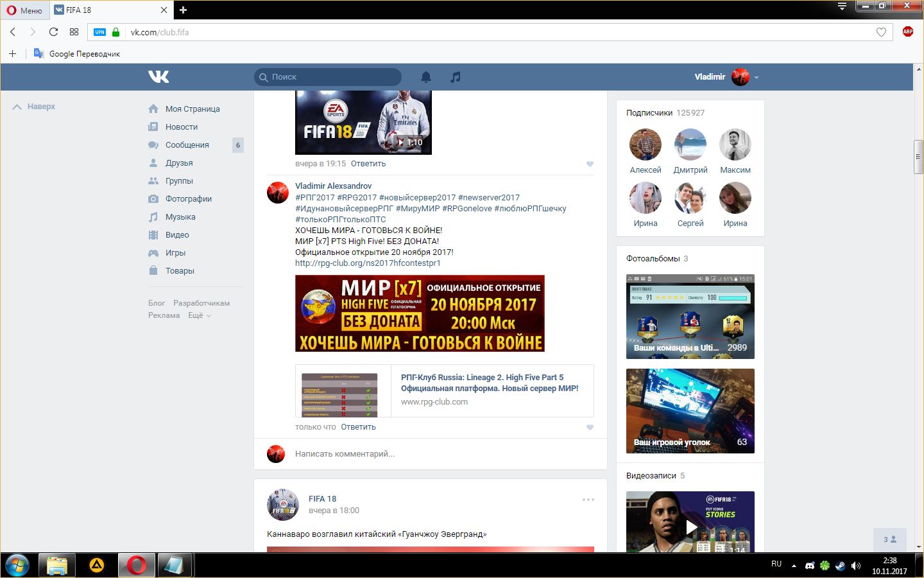Open Видео in the sidebar
The image size is (924, 578).
[177, 235]
